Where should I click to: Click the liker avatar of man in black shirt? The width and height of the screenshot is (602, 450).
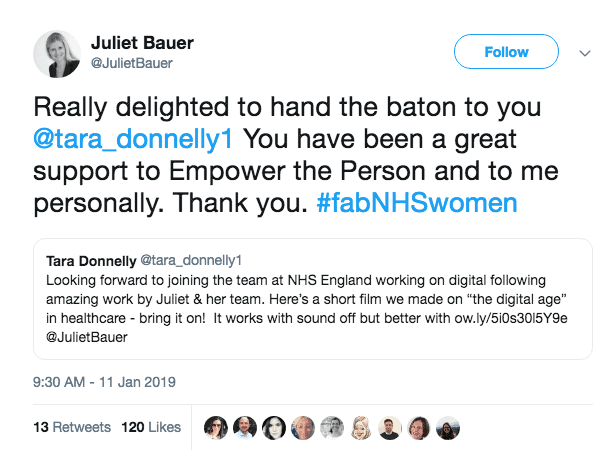(390, 427)
